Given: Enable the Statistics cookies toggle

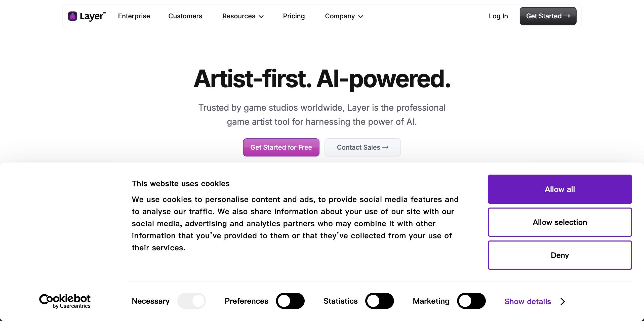Looking at the screenshot, I should (x=380, y=301).
